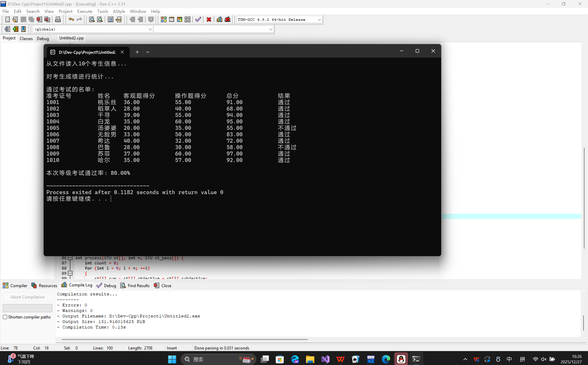Open the TDM-GCC compiler set dropdown
This screenshot has width=588, height=365.
(x=319, y=20)
